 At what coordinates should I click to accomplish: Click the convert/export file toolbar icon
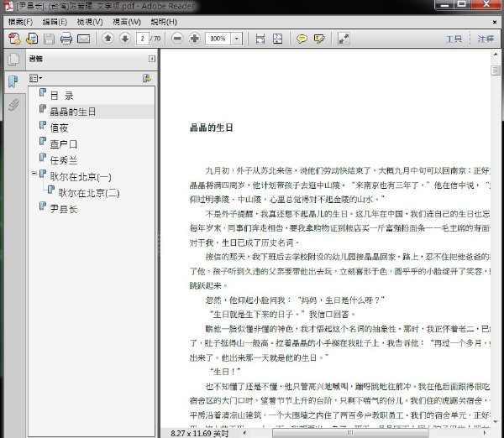pos(32,39)
